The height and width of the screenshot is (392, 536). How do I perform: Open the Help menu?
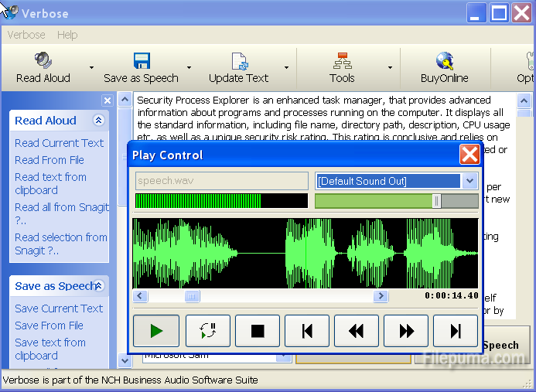[67, 35]
